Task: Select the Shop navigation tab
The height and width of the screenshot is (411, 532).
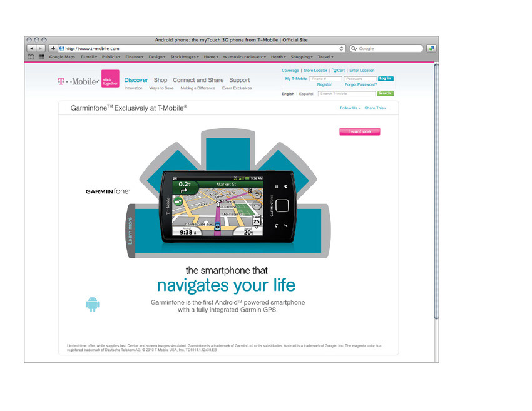Action: [160, 80]
